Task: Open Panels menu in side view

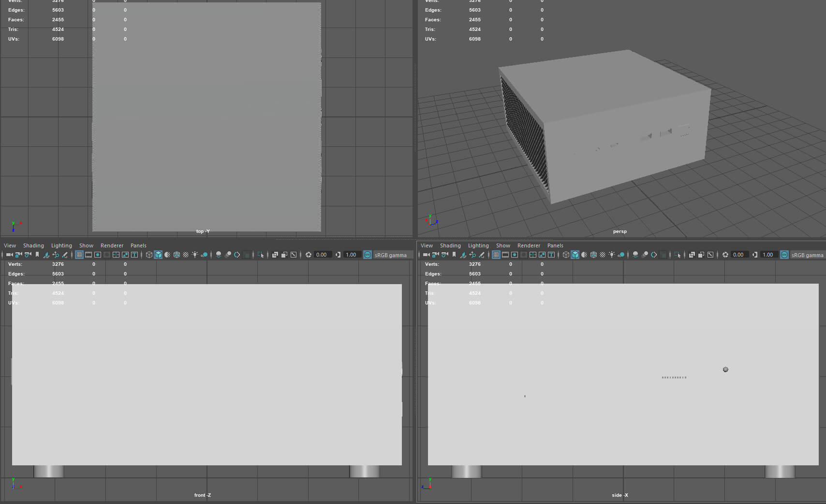Action: [x=555, y=245]
